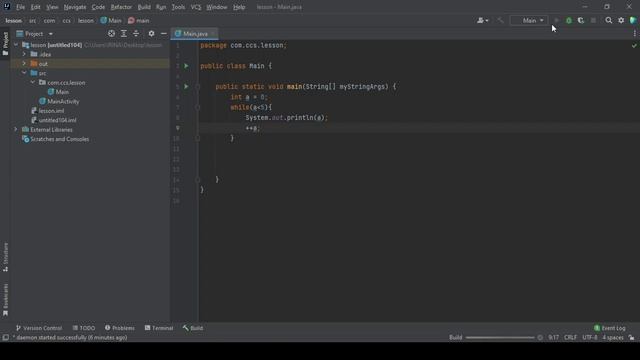Click Expand All icon in Project panel
640x360 pixels.
pos(124,33)
